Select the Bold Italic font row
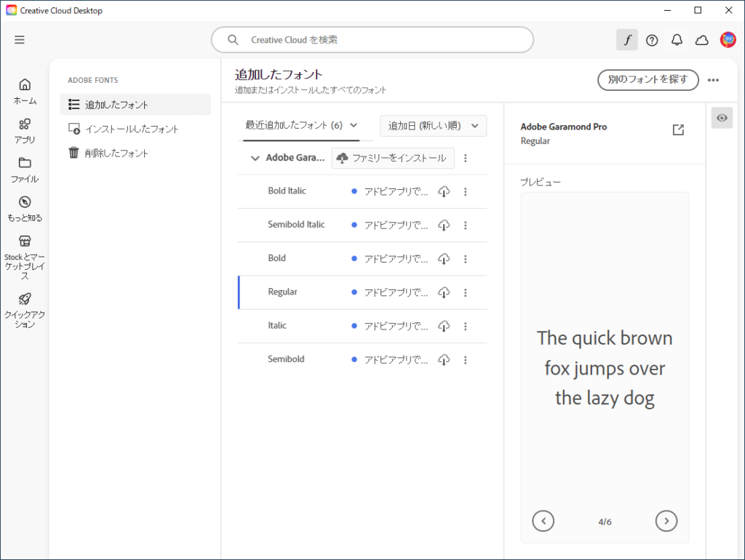The image size is (745, 560). click(362, 191)
